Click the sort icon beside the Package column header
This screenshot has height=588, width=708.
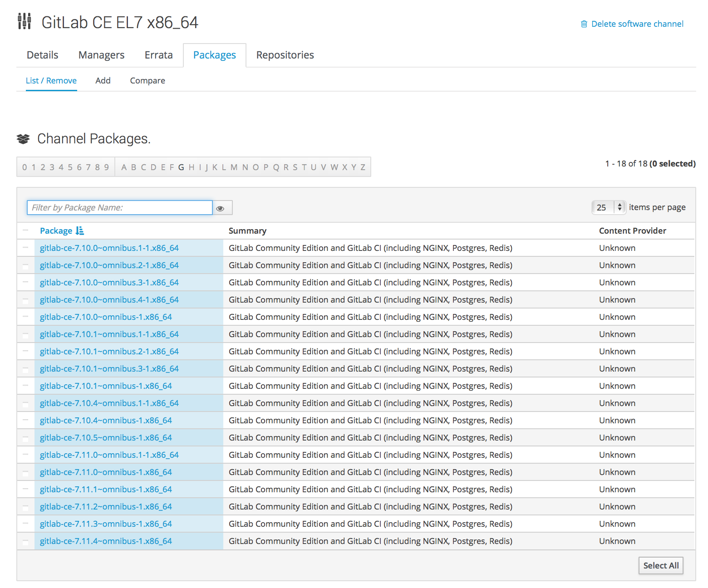click(80, 230)
